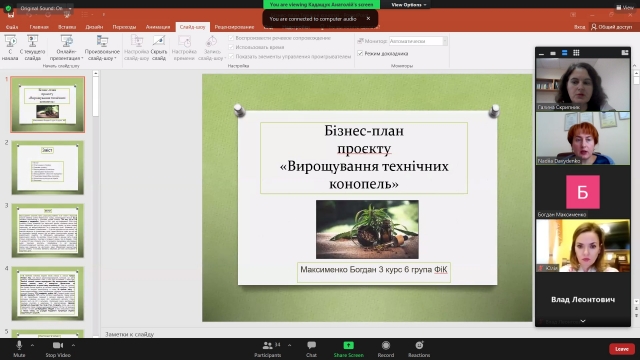Click the red Leave button
Screen dimensions: 640x360
[x=622, y=349]
